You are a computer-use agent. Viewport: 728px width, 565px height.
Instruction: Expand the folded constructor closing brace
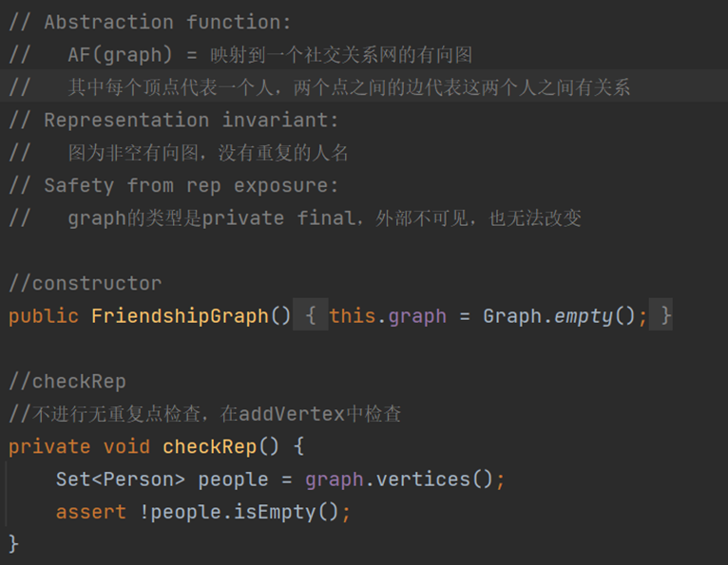coord(665,315)
